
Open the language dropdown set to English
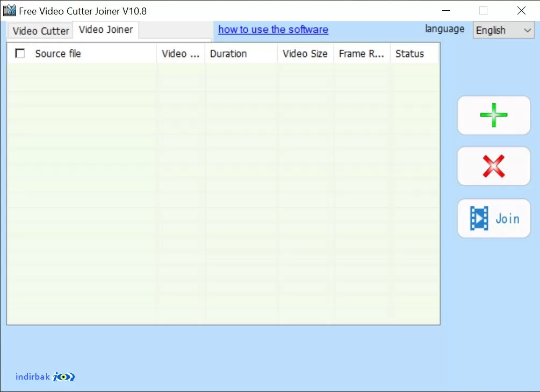pyautogui.click(x=503, y=30)
